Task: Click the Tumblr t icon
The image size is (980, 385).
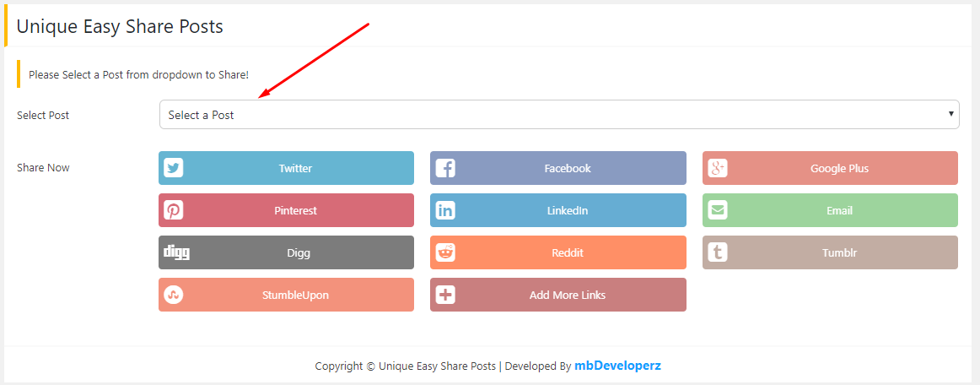Action: pos(718,252)
